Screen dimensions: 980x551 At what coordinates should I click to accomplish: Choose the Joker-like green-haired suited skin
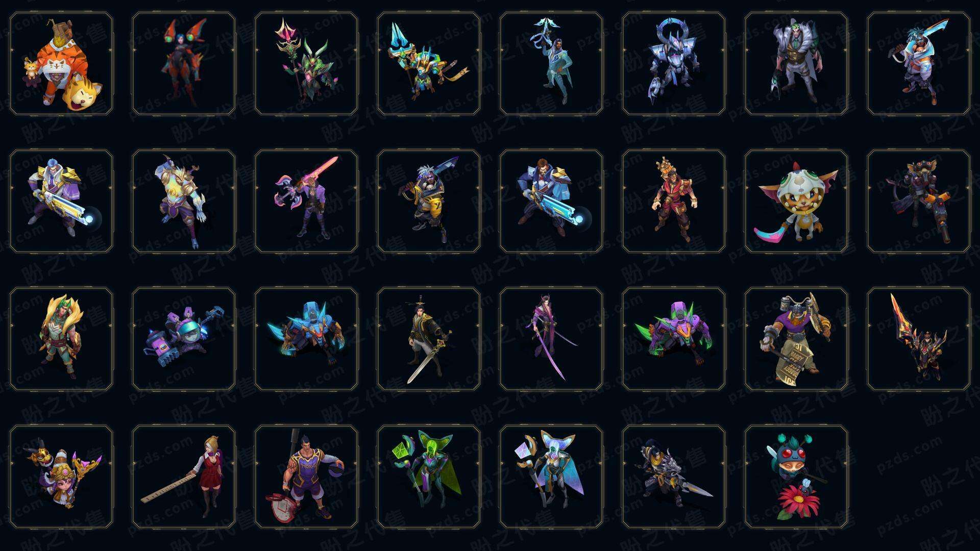796,64
